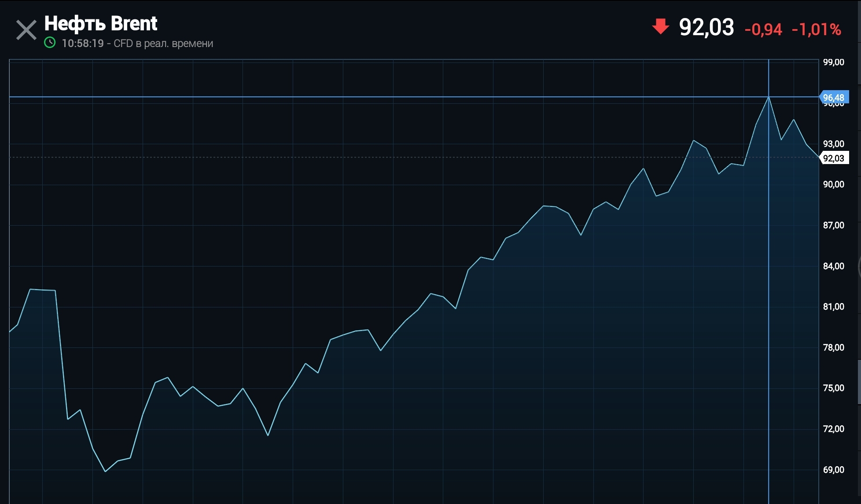The width and height of the screenshot is (861, 504).
Task: Click the blue 96,48 crosshair price tag
Action: (834, 97)
